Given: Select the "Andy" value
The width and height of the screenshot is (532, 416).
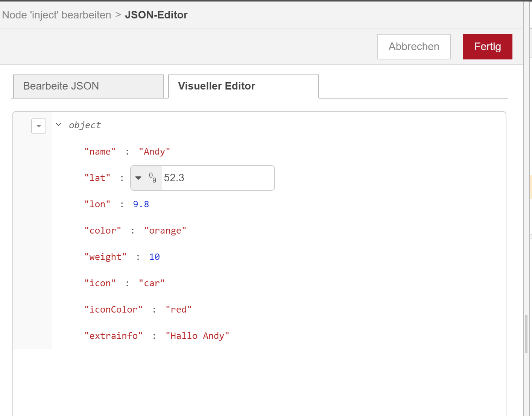Looking at the screenshot, I should click(154, 152).
